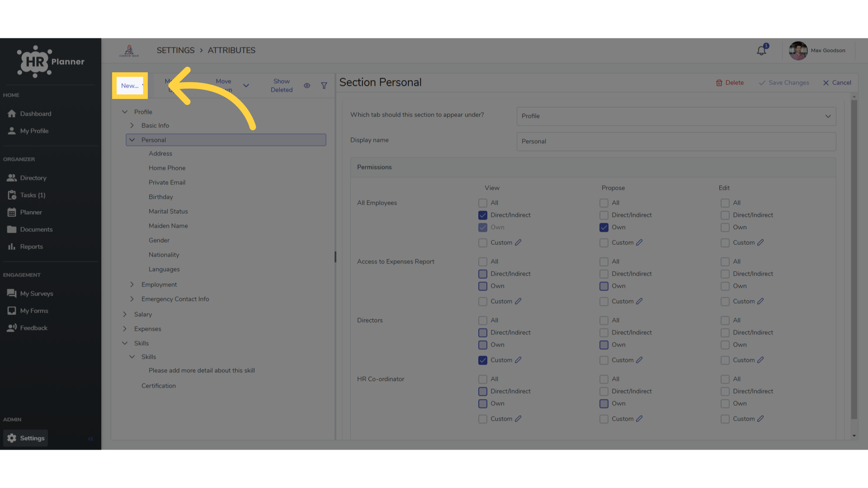868x488 pixels.
Task: Click SETTINGS in the breadcrumb
Action: pos(175,51)
